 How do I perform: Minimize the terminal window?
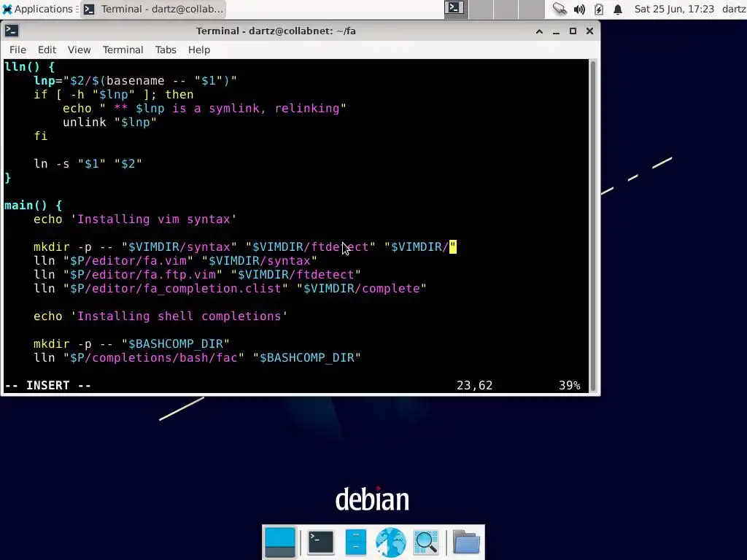pyautogui.click(x=556, y=31)
